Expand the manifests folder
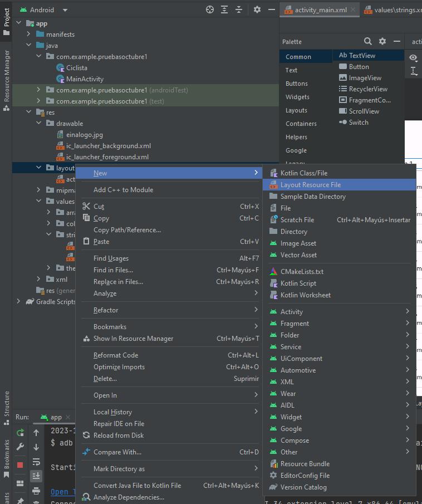This screenshot has width=422, height=504. click(28, 35)
